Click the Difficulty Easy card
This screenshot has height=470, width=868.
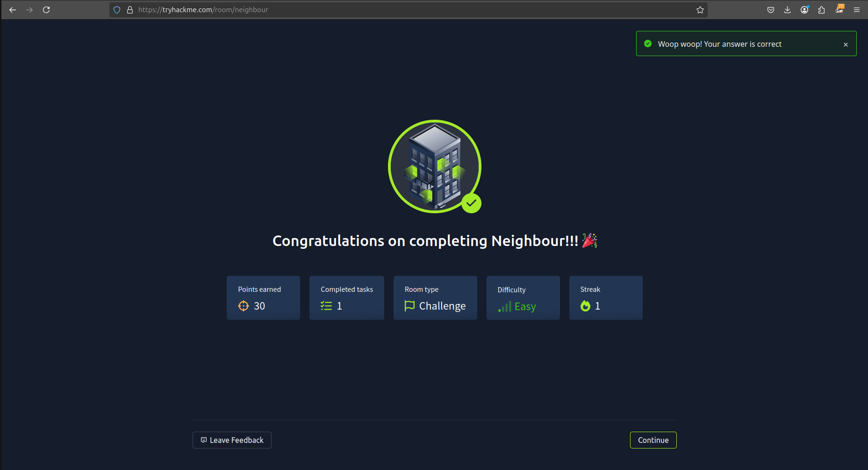point(523,298)
